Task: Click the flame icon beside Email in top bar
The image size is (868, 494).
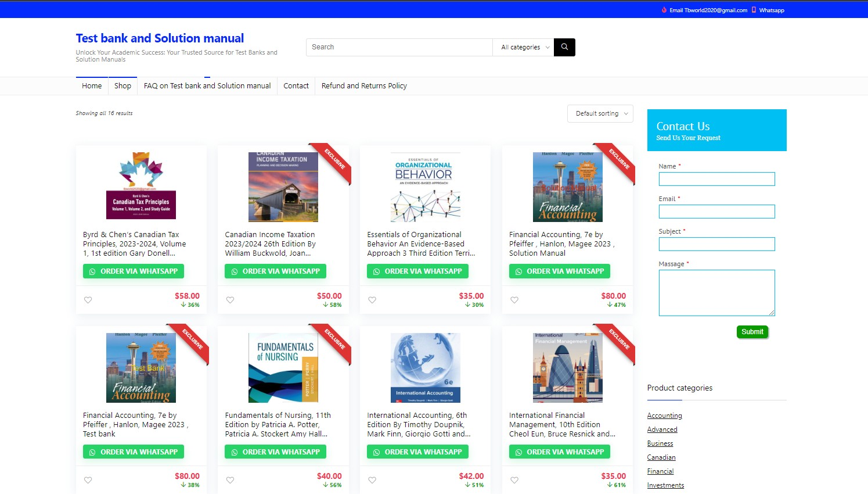Action: (664, 10)
